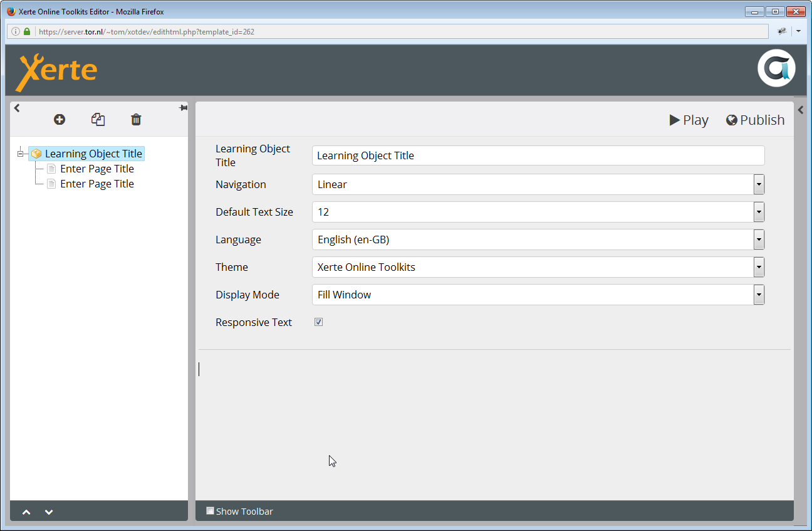Publish the learning object
The width and height of the screenshot is (812, 531).
pos(755,120)
